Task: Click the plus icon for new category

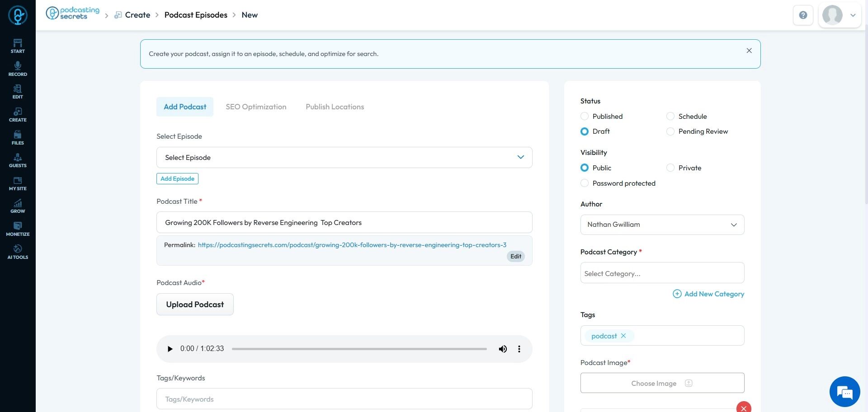Action: click(677, 294)
